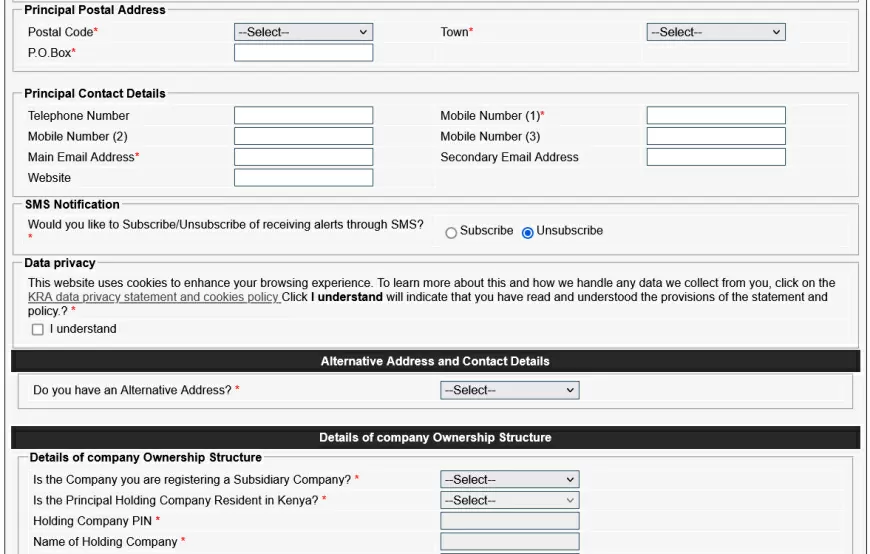Select the Website input field

tap(303, 178)
